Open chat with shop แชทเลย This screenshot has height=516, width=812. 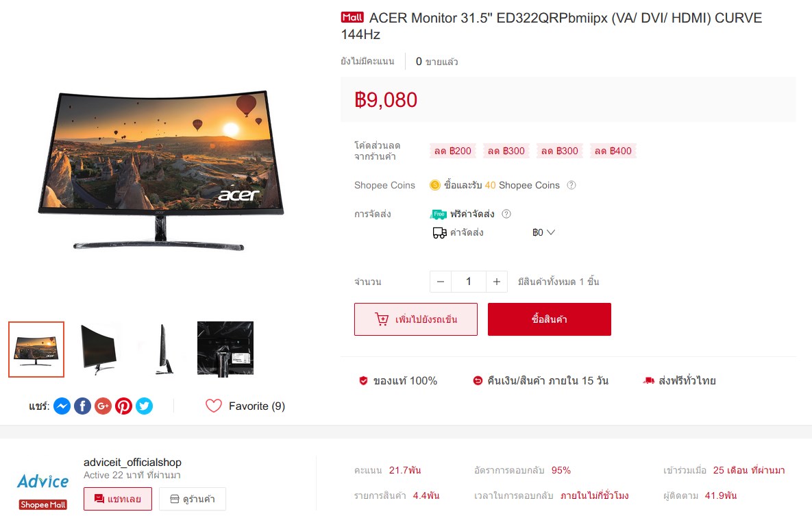[x=118, y=499]
